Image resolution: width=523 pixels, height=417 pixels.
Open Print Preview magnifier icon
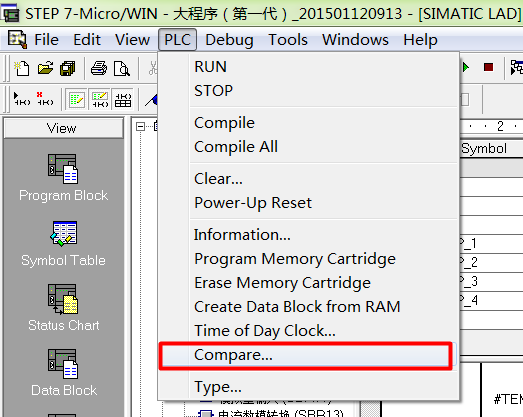(x=122, y=68)
